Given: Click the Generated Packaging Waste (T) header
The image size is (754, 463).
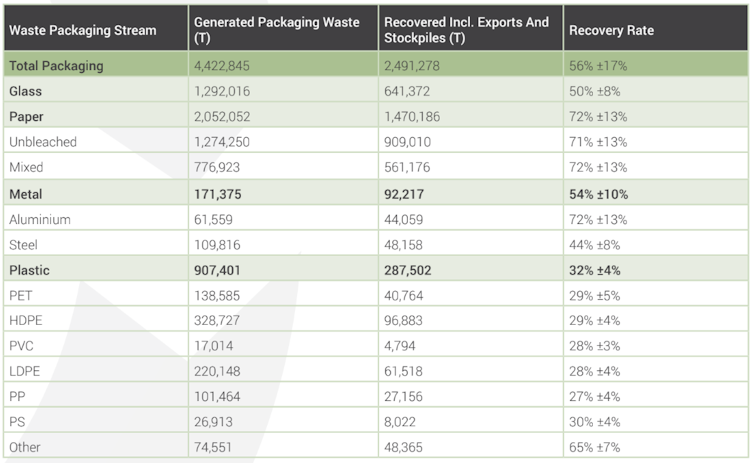Looking at the screenshot, I should tap(276, 30).
